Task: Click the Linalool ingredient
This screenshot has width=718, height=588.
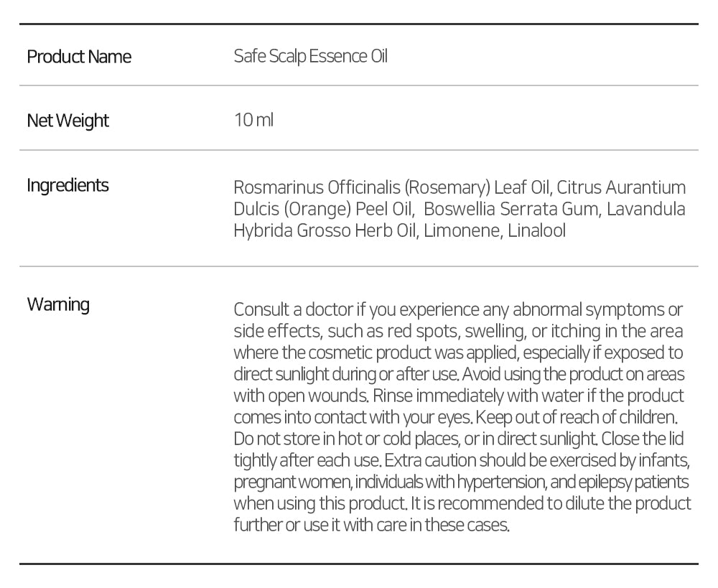Action: 536,230
